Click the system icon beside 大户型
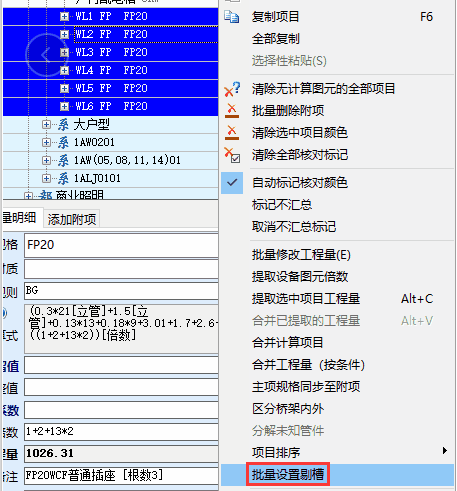The width and height of the screenshot is (457, 491). click(63, 125)
